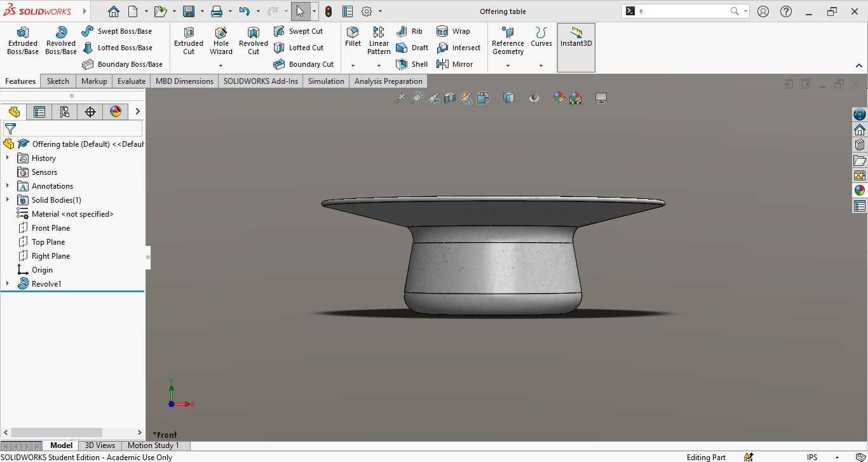The width and height of the screenshot is (868, 462).
Task: Toggle Hide/Show Items eye icon
Action: tap(534, 98)
